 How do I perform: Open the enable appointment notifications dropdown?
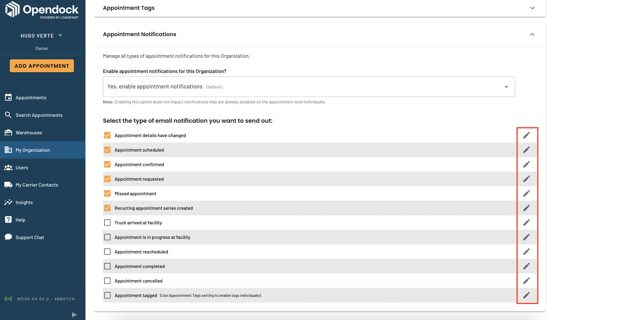point(309,87)
